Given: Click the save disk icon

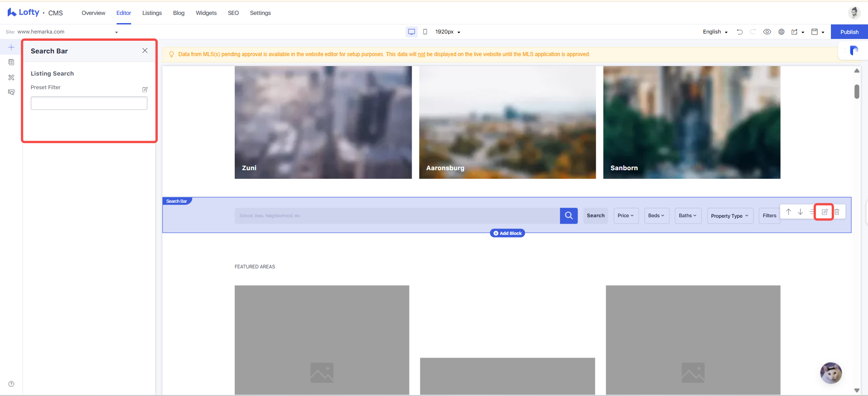Looking at the screenshot, I should click(815, 32).
